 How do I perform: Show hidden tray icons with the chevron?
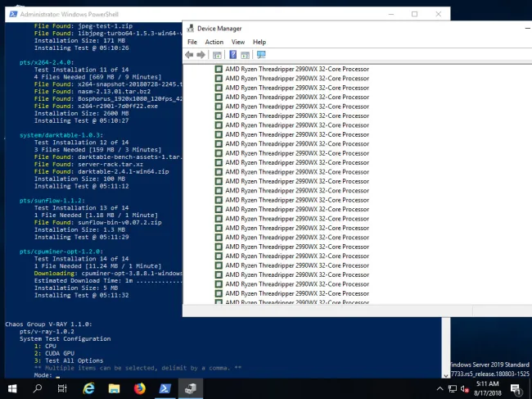(x=440, y=389)
